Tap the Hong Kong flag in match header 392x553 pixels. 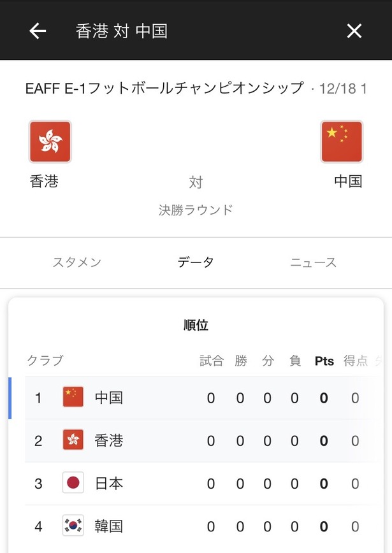tap(50, 141)
